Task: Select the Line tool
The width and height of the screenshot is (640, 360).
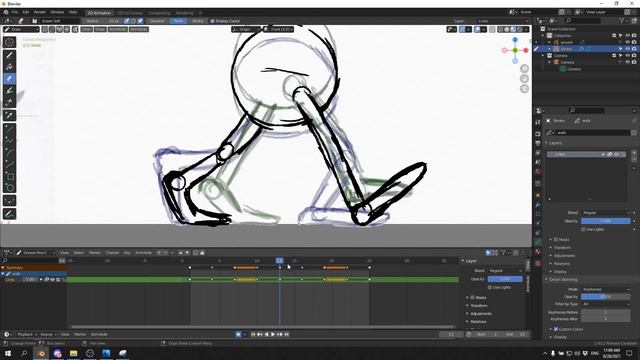Action: [9, 129]
